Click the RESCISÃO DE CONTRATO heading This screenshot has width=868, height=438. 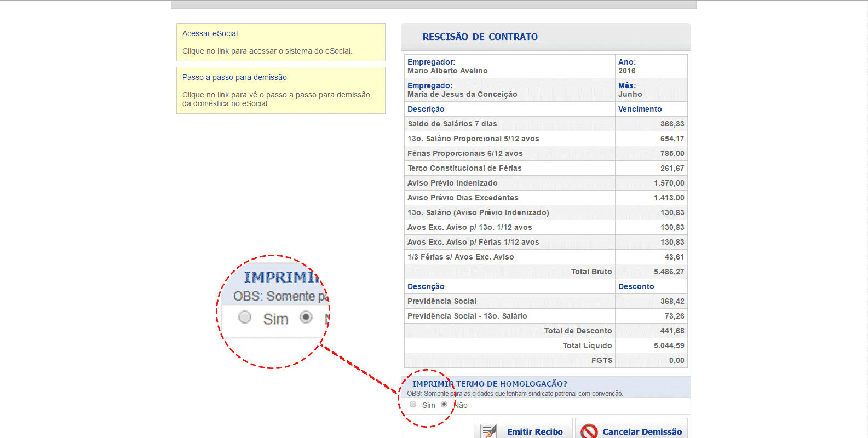[480, 37]
